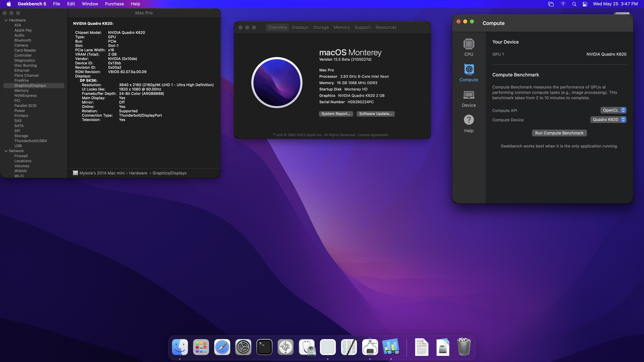Image resolution: width=644 pixels, height=362 pixels.
Task: Open the Apple menu
Action: coord(9,4)
